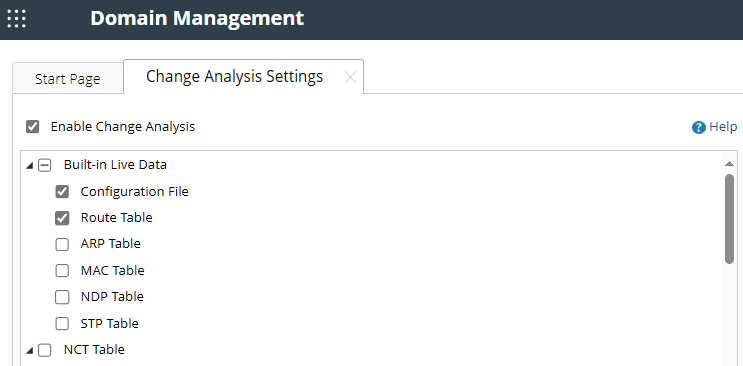Enable the ARP Table checkbox

(62, 244)
